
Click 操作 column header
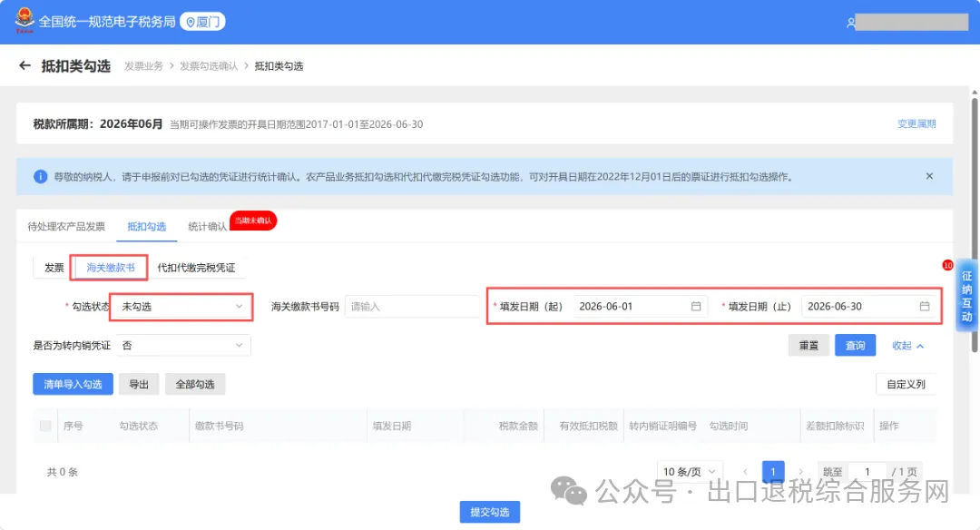click(x=888, y=426)
